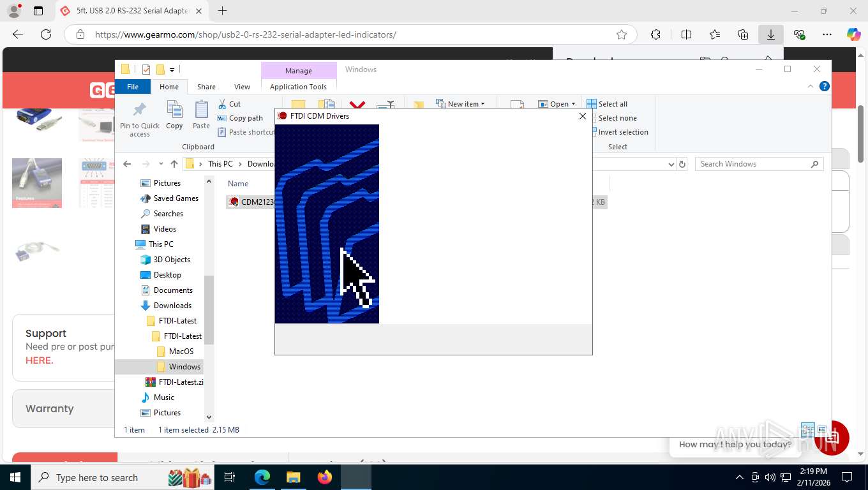
Task: Click quick access toolbar Properties checkmark icon
Action: (x=146, y=70)
